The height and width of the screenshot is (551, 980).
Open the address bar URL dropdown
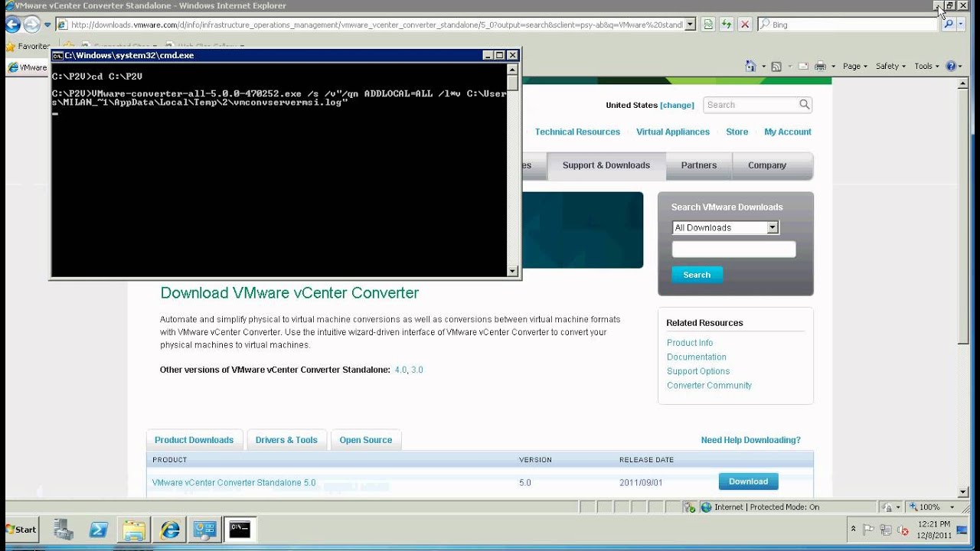(690, 24)
